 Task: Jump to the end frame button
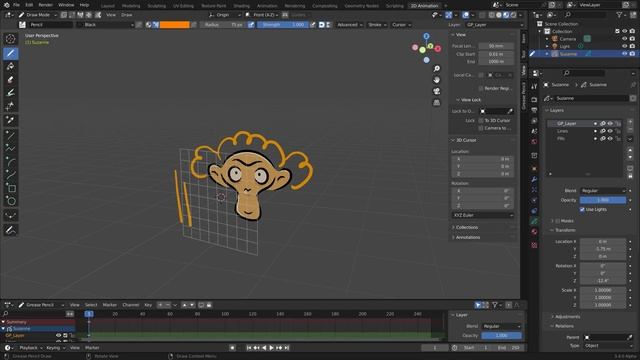[287, 348]
